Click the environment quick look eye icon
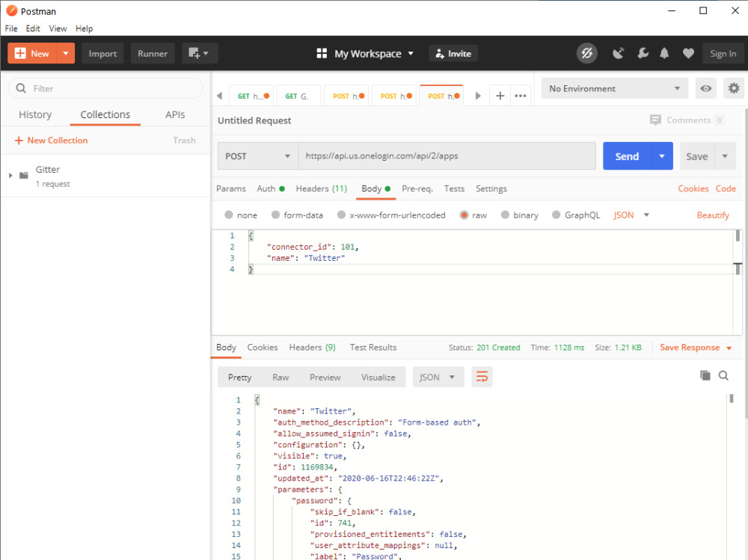Screen dimensions: 748x560 pos(705,89)
